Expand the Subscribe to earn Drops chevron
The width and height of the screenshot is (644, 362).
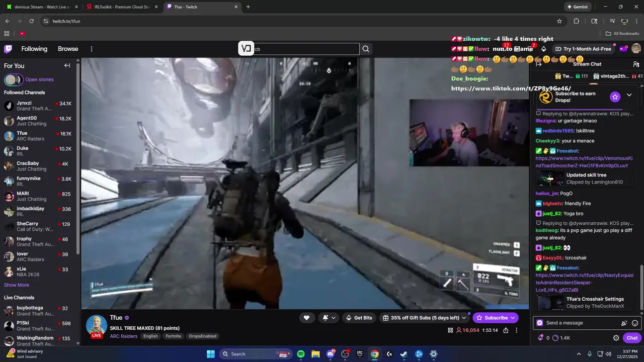629,95
